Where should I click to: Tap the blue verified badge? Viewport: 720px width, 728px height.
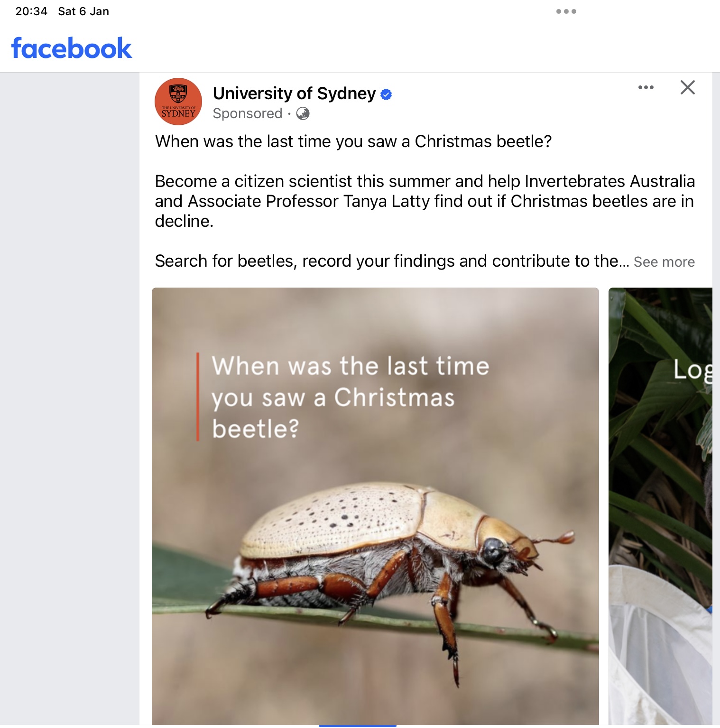[x=386, y=94]
